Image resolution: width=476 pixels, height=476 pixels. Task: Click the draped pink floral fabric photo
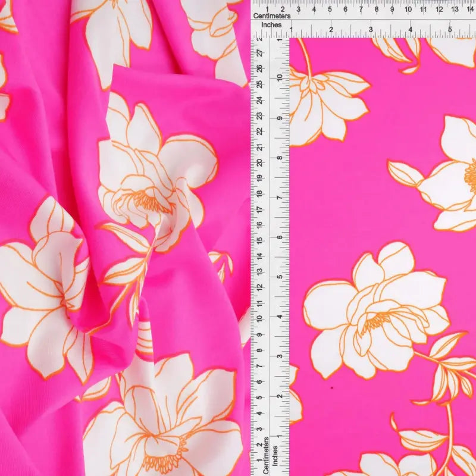point(125,238)
